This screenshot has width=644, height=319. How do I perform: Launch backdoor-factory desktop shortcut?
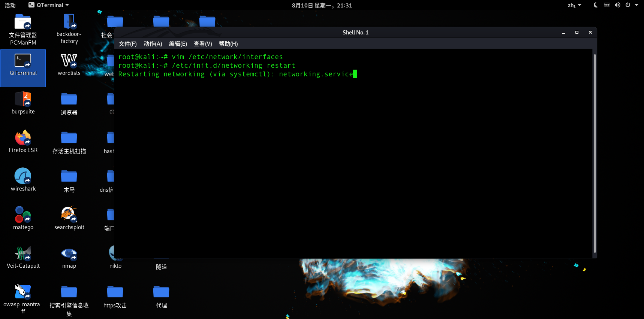tap(69, 29)
